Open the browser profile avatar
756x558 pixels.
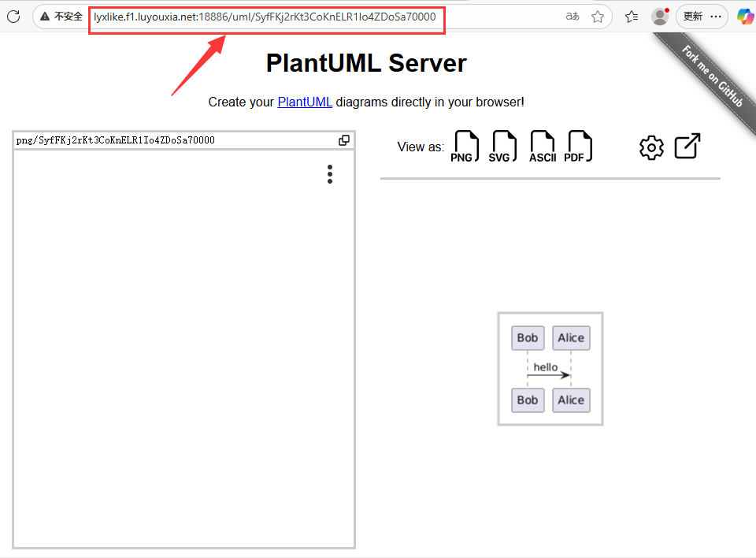tap(660, 17)
